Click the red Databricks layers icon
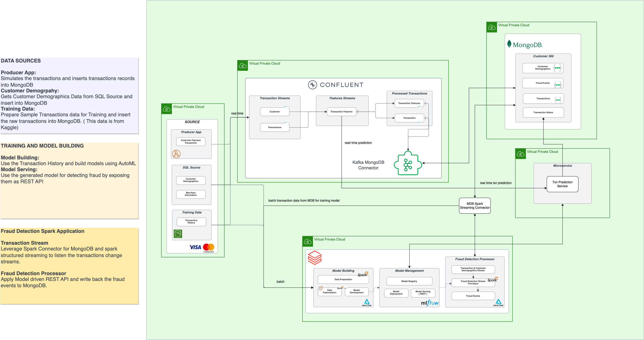 click(314, 258)
